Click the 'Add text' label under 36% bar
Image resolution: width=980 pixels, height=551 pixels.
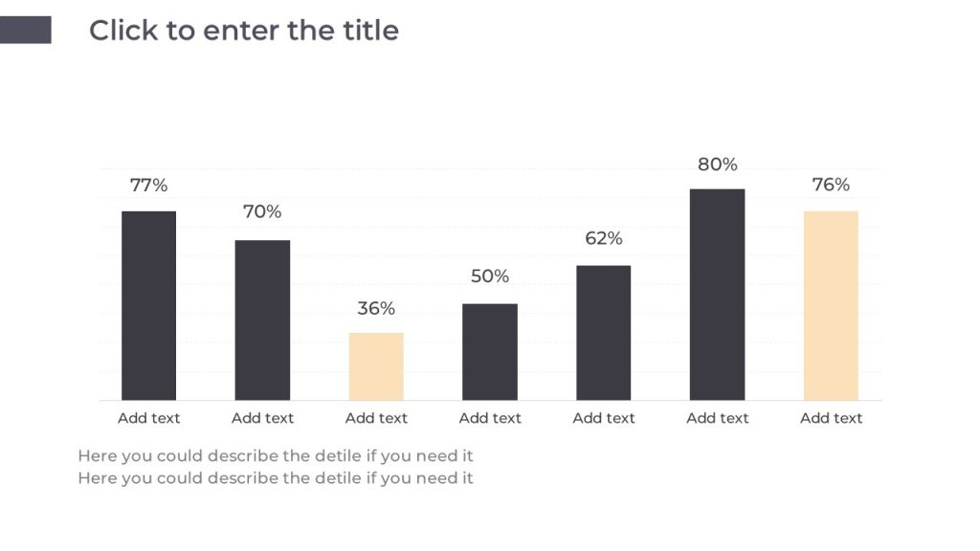click(376, 418)
